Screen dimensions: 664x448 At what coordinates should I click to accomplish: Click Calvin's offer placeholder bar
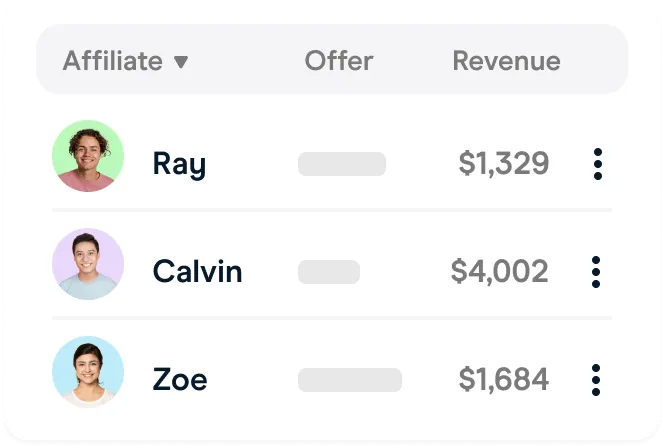[x=329, y=271]
